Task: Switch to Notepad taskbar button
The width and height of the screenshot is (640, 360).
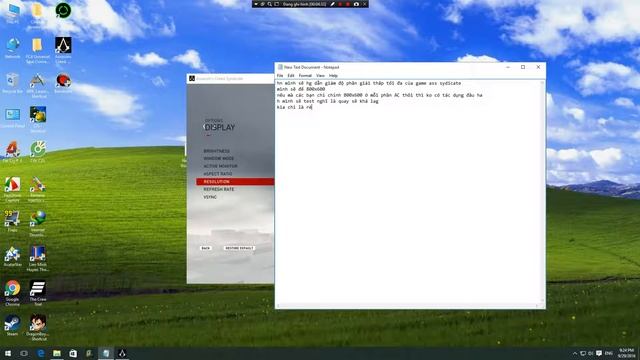Action: 106,353
